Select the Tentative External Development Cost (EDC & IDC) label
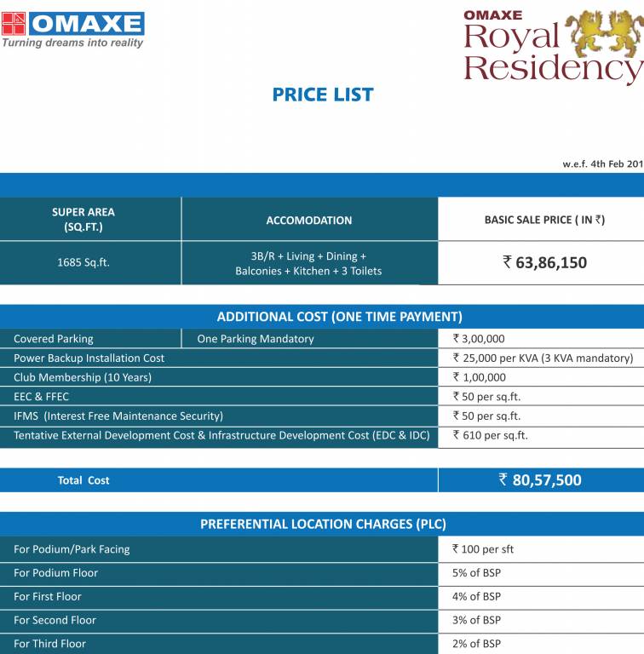 221,435
